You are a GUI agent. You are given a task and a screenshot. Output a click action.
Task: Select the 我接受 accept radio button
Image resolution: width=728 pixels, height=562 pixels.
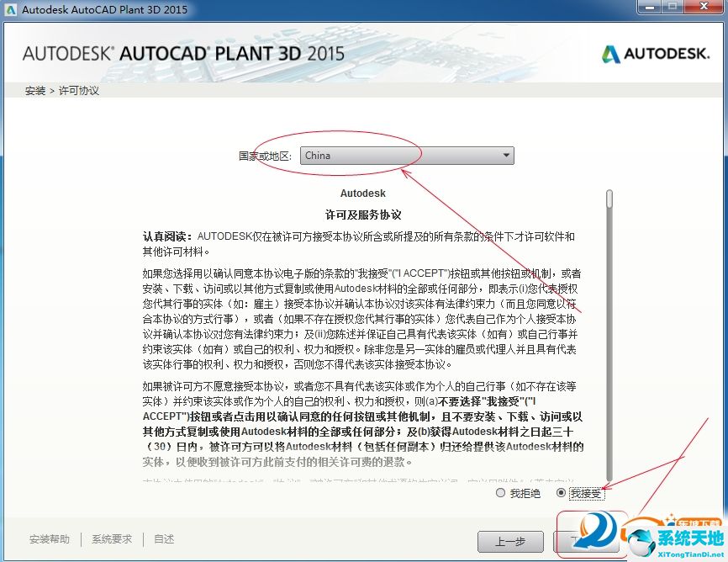click(561, 493)
